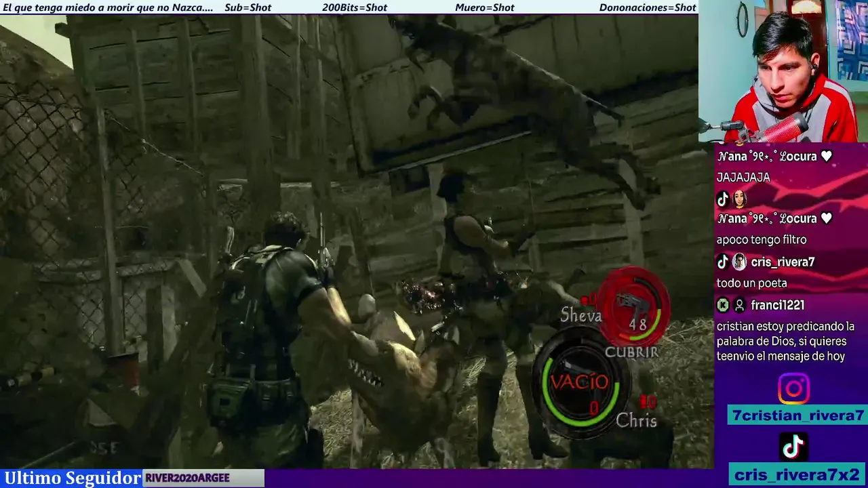Click the Sheva name label in HUD
Image resolution: width=868 pixels, height=488 pixels.
[x=580, y=315]
